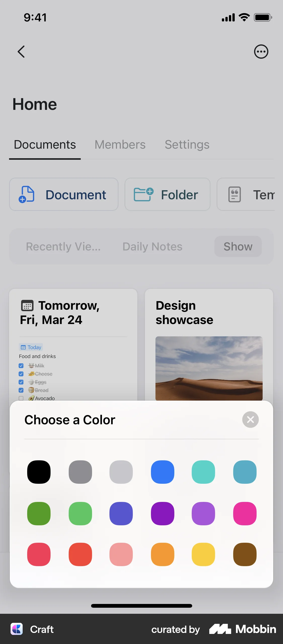Check the Avocado item
Viewport: 283px width, 644px height.
(x=21, y=398)
